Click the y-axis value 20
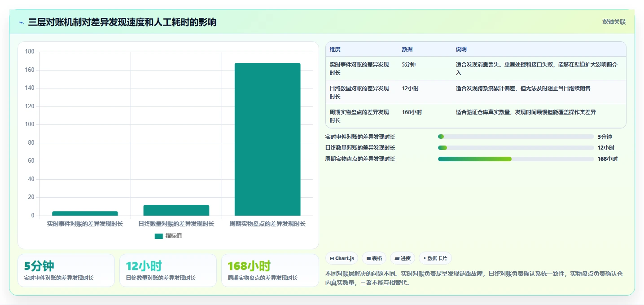 tap(31, 197)
